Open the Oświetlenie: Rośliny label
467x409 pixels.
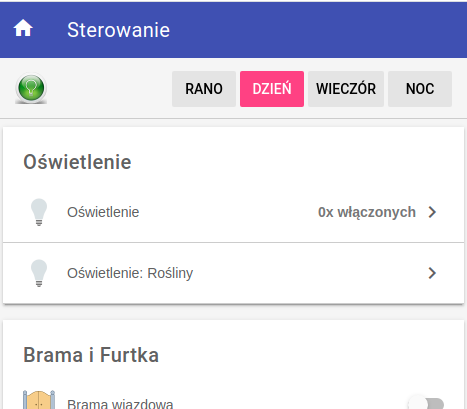[x=130, y=273]
